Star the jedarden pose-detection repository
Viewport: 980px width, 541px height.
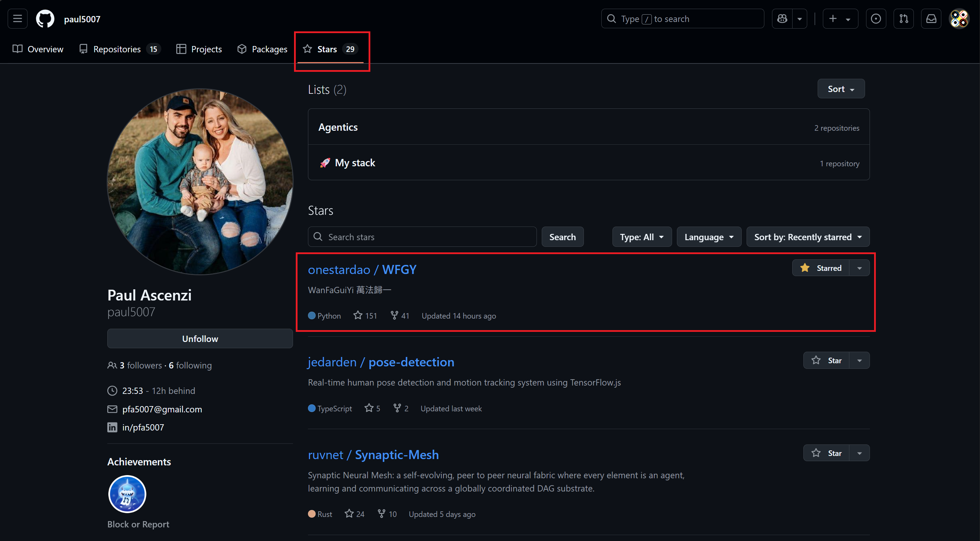coord(826,360)
